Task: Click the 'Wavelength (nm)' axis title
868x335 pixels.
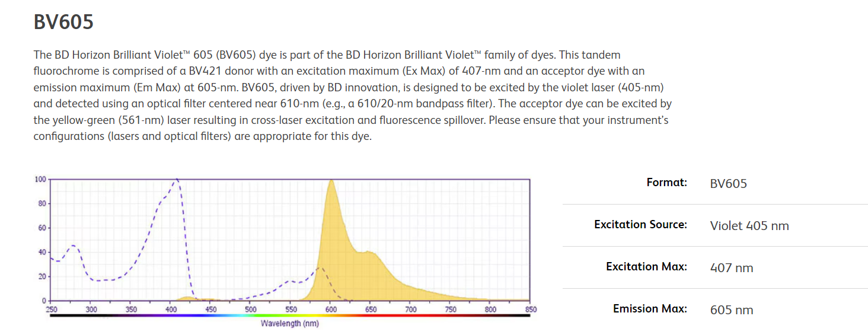Action: click(290, 324)
